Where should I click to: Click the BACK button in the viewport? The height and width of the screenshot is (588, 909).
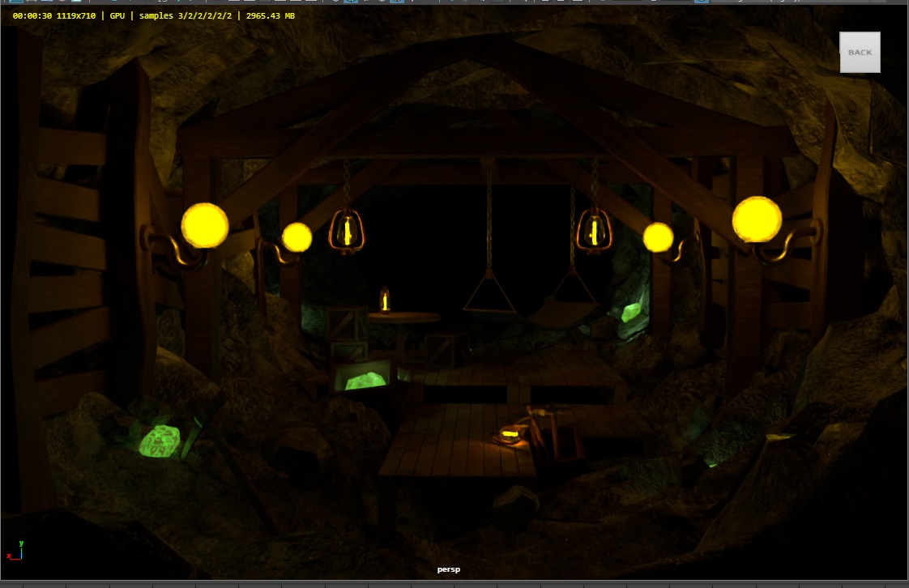pos(860,53)
